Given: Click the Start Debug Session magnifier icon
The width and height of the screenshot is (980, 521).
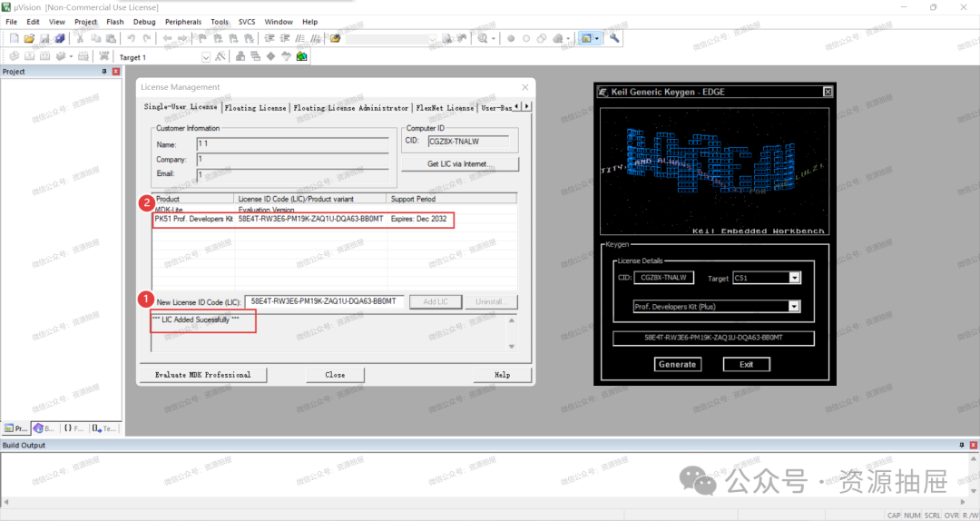Looking at the screenshot, I should [x=483, y=38].
